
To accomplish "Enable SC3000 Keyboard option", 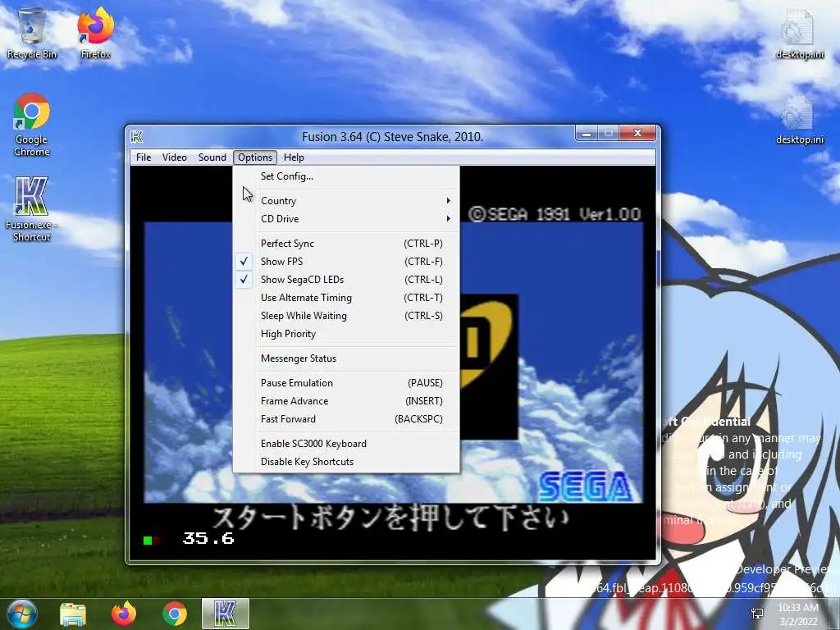I will coord(346,444).
